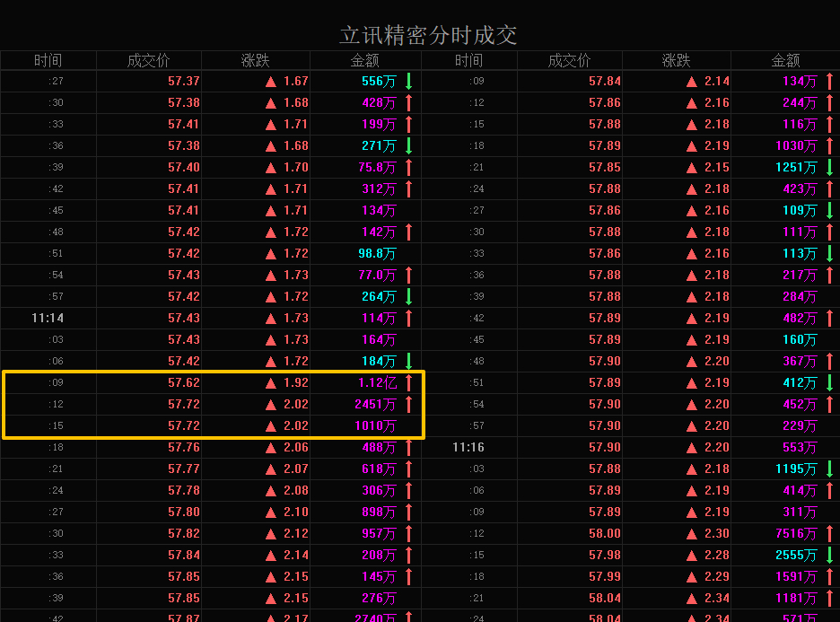The image size is (840, 622).
Task: Click the change value 2.28
Action: point(717,555)
